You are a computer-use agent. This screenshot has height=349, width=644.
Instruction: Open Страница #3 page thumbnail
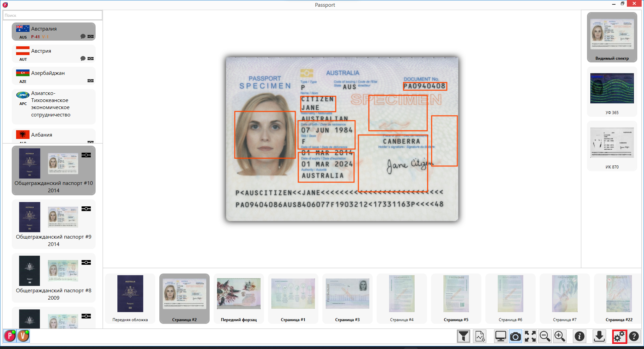click(x=347, y=299)
